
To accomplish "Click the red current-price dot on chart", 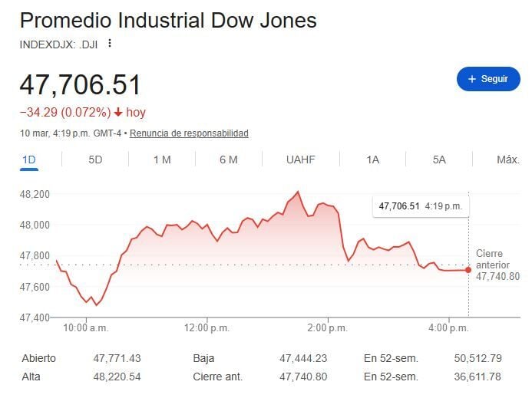I will 468,270.
